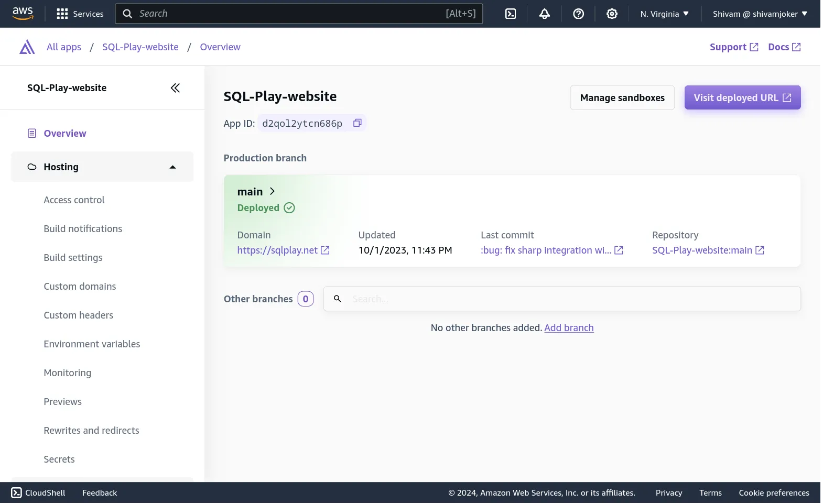Copy the App ID to clipboard
The width and height of the screenshot is (823, 504).
(358, 123)
